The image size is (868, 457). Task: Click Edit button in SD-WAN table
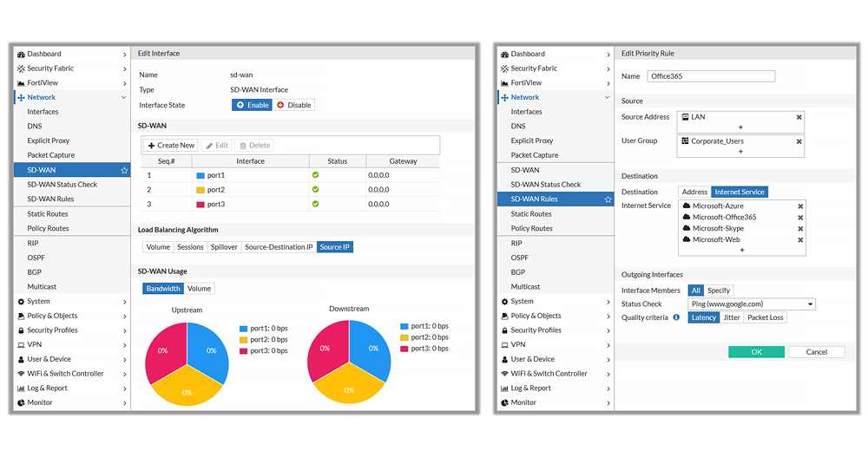(216, 146)
